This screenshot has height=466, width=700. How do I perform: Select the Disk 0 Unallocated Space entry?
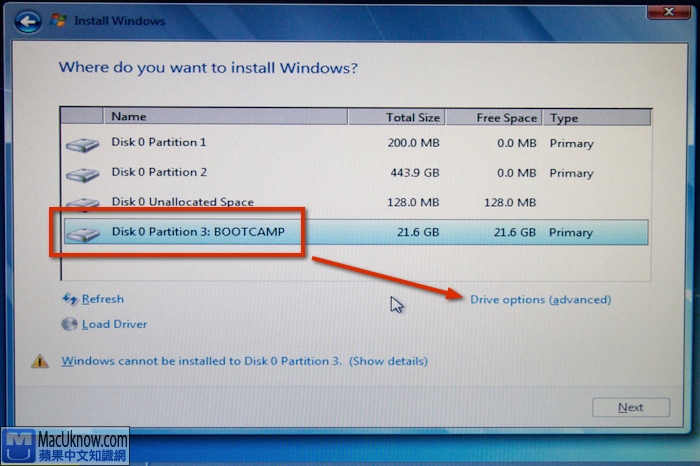point(182,202)
